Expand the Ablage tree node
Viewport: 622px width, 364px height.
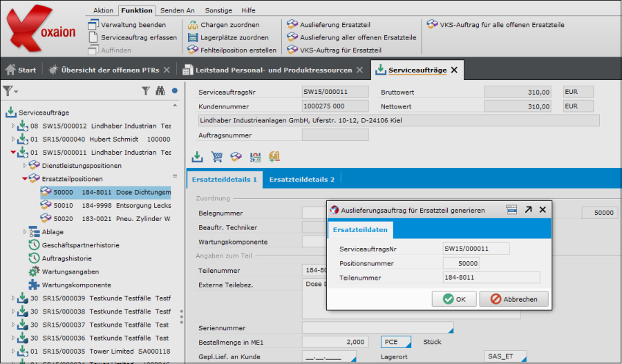pyautogui.click(x=26, y=232)
